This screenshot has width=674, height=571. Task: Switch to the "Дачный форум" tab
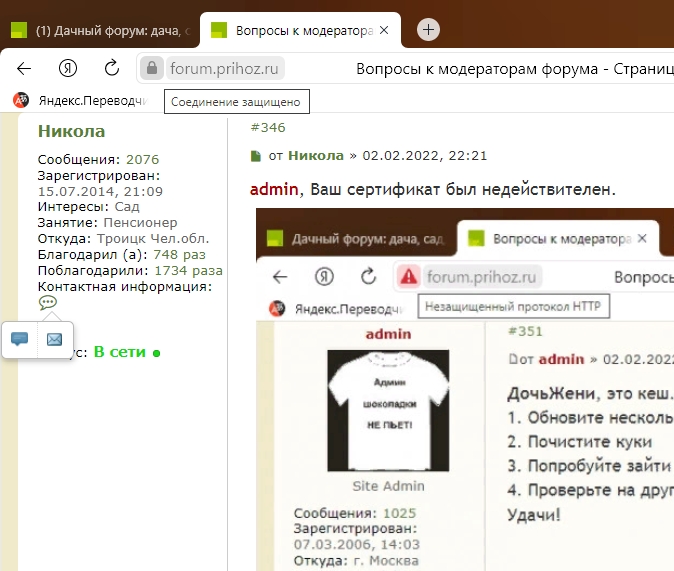tap(100, 30)
